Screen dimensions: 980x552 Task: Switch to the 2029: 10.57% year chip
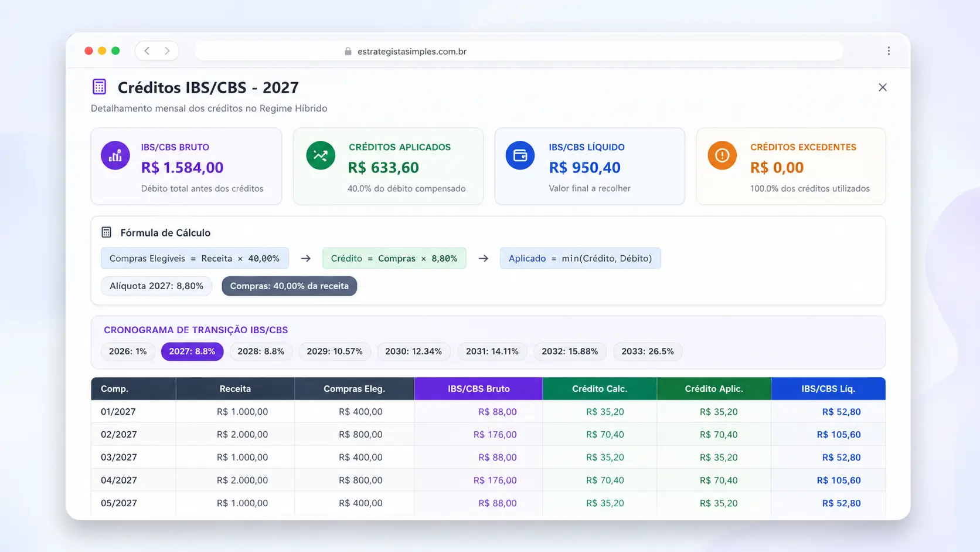tap(335, 351)
